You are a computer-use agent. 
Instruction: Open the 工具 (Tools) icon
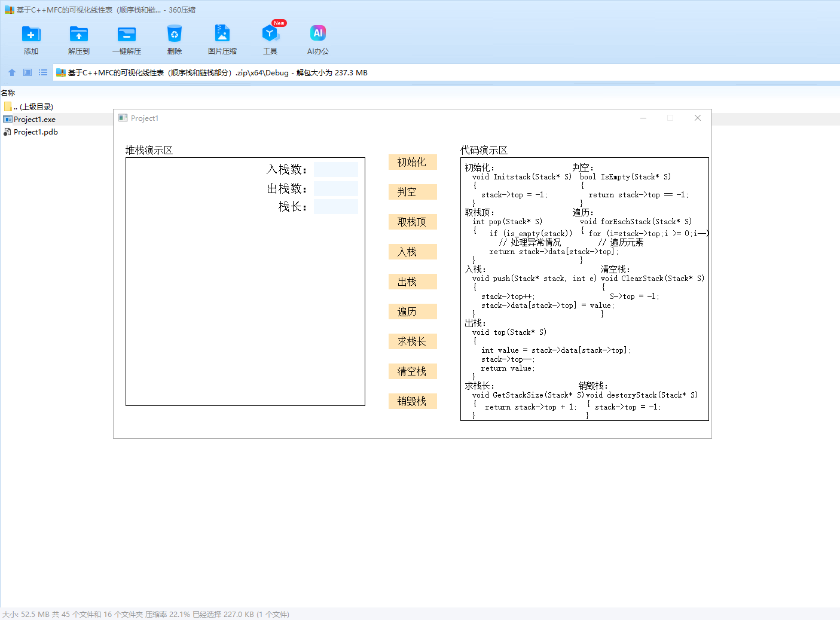click(x=270, y=35)
